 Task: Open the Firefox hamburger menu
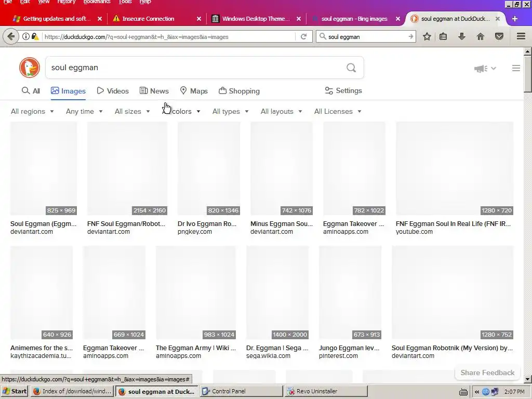pyautogui.click(x=521, y=36)
